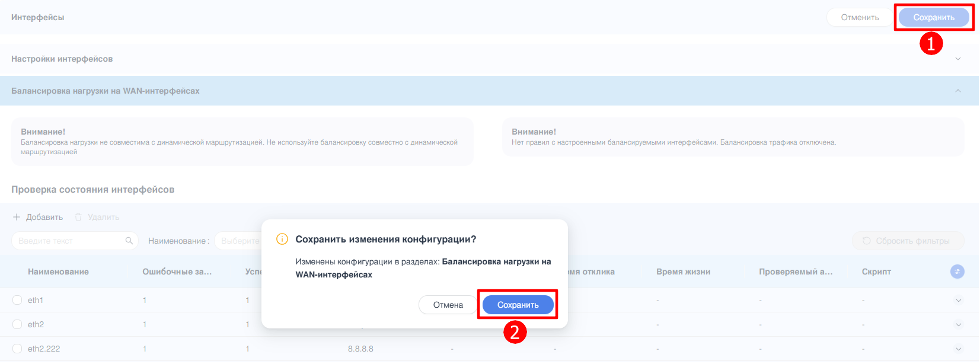Click the Введите текст search field
The width and height of the screenshot is (980, 364).
[x=68, y=241]
